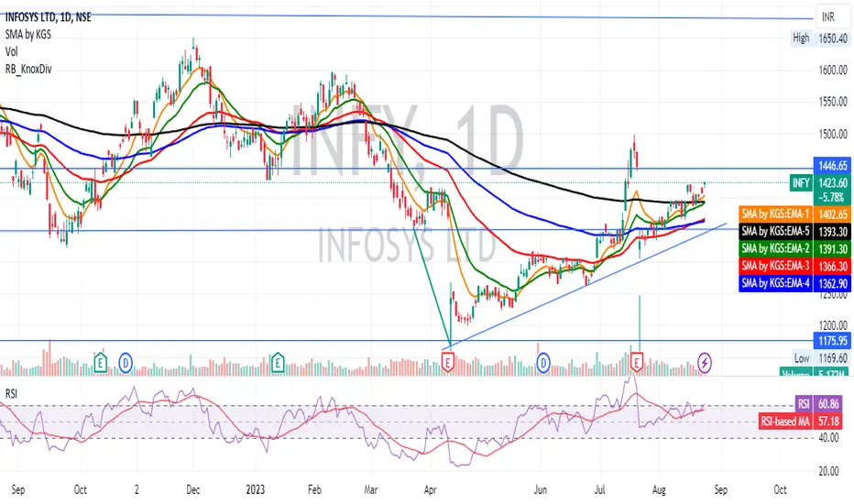Click the 1600.00 price axis tick
The image size is (854, 504).
tap(833, 70)
